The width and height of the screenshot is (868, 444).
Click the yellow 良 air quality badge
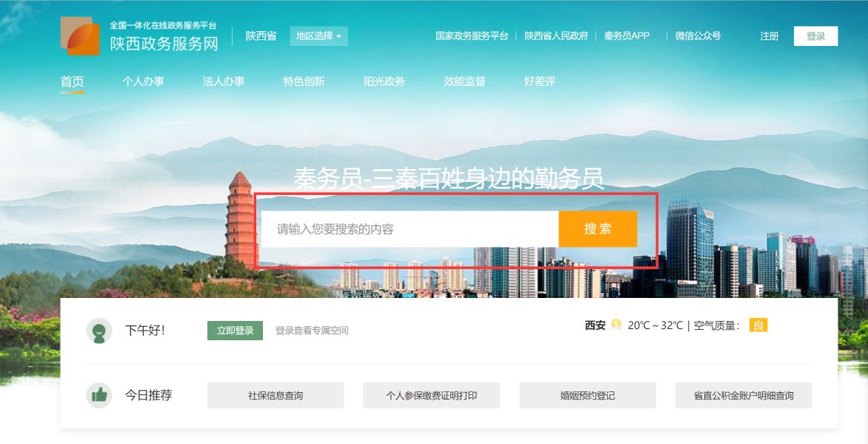(x=758, y=325)
